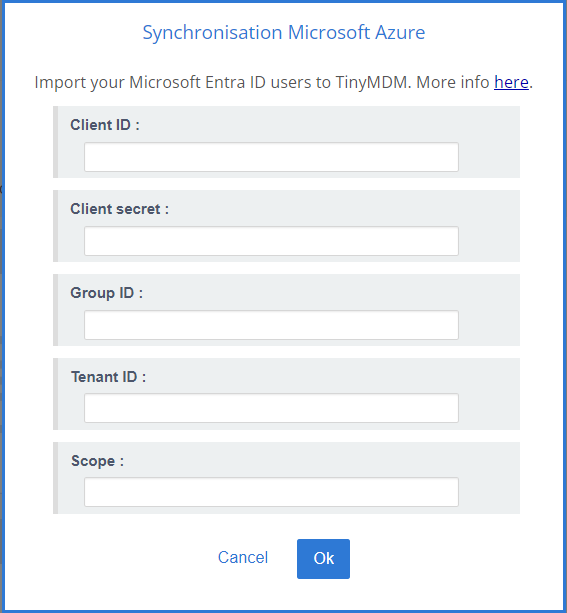Click the Synchronisation Microsoft Azure heading
The height and width of the screenshot is (613, 567).
click(x=284, y=32)
